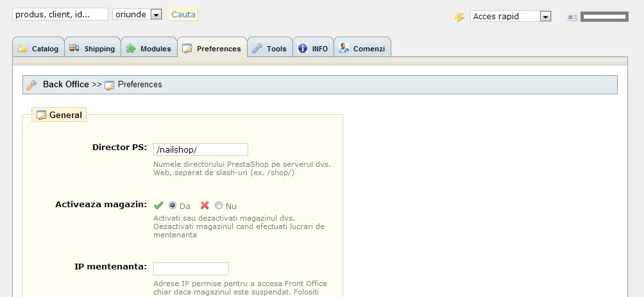644x297 pixels.
Task: Open the Shipping tab
Action: pos(92,47)
